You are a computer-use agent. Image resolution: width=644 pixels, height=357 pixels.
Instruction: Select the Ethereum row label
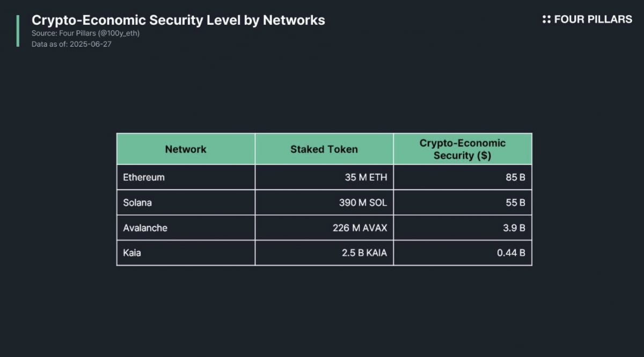144,177
